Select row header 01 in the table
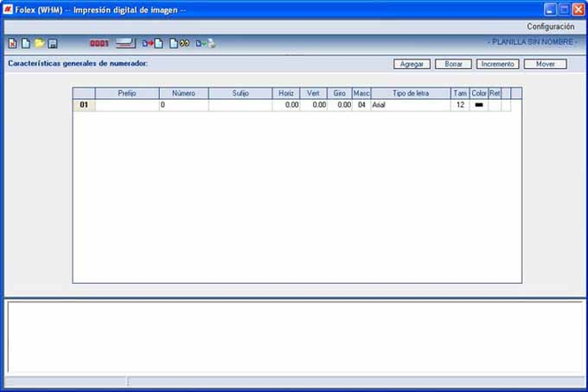Viewport: 588px width, 392px height. click(84, 105)
